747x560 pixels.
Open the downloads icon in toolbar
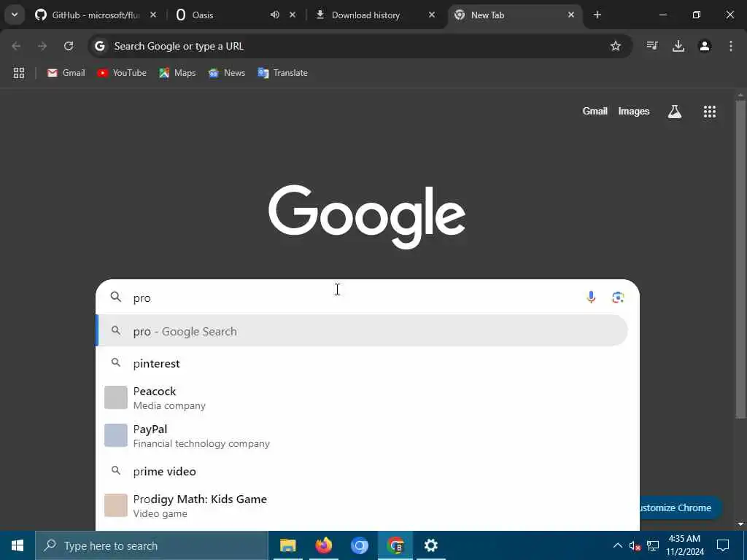click(678, 46)
